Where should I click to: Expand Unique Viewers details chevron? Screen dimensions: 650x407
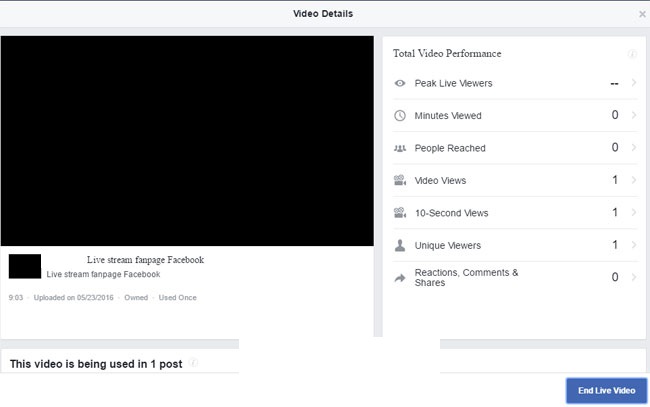(x=634, y=245)
